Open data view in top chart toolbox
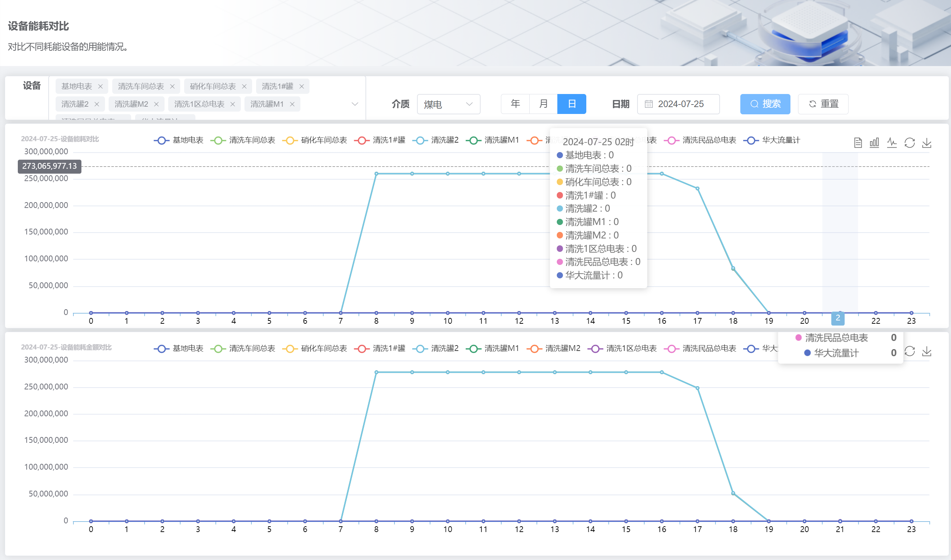Viewport: 951px width, 560px height. point(858,143)
